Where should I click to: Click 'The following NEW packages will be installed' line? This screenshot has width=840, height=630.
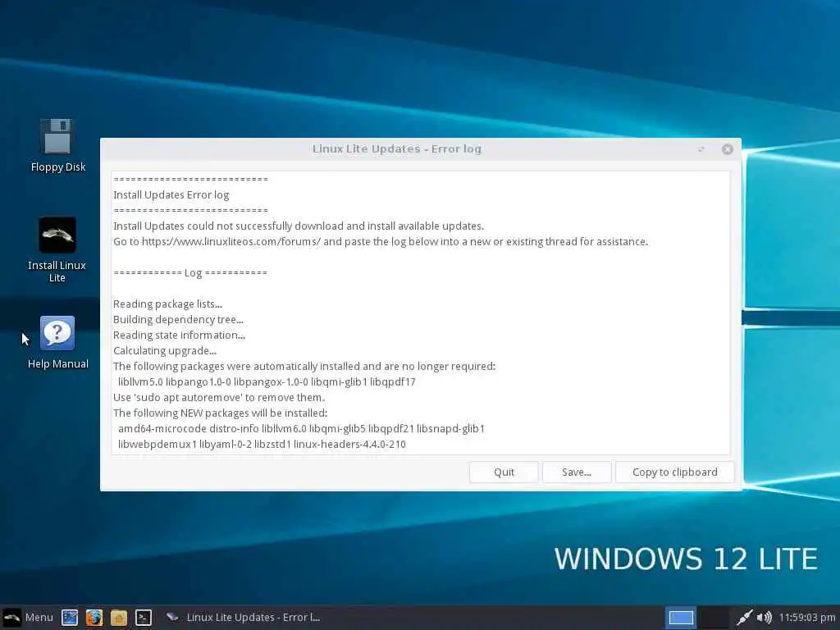coord(220,413)
